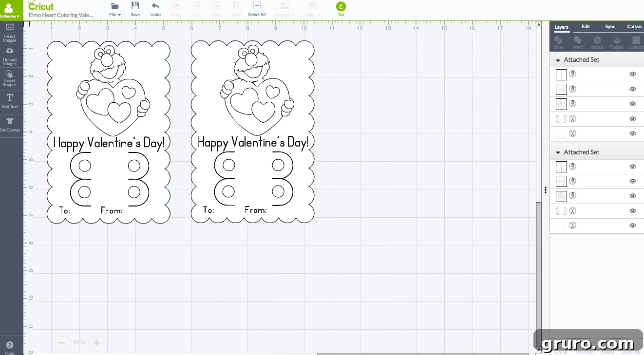Viewport: 644px width, 355px height.
Task: Click the Copy toolbar icon
Action: (216, 9)
